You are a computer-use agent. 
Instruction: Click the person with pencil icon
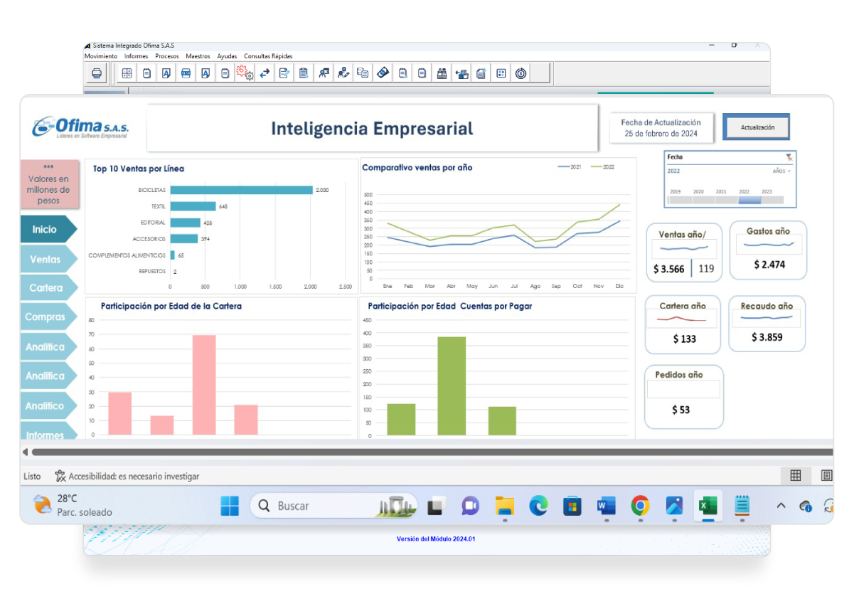click(x=343, y=73)
